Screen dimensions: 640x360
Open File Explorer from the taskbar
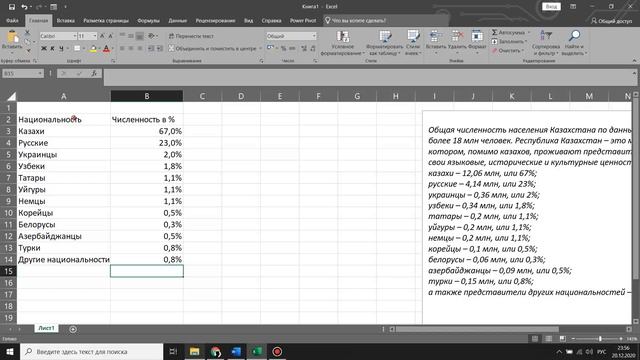[x=194, y=351]
